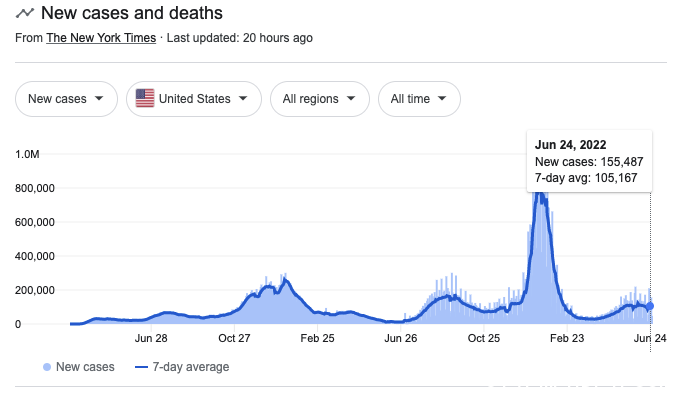Open the All time range dropdown
Viewport: 677px width, 395px height.
click(419, 99)
